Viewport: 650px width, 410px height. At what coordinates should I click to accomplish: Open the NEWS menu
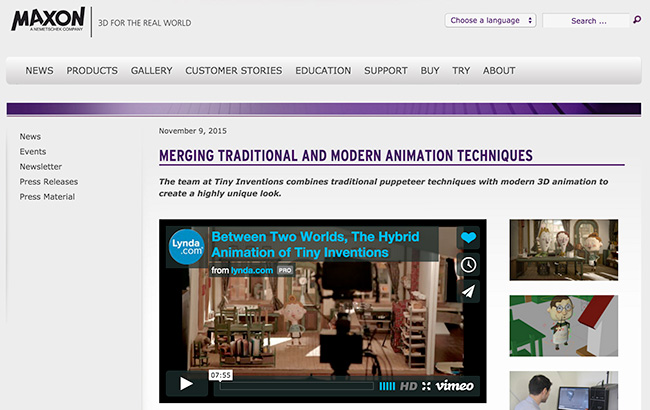(39, 71)
